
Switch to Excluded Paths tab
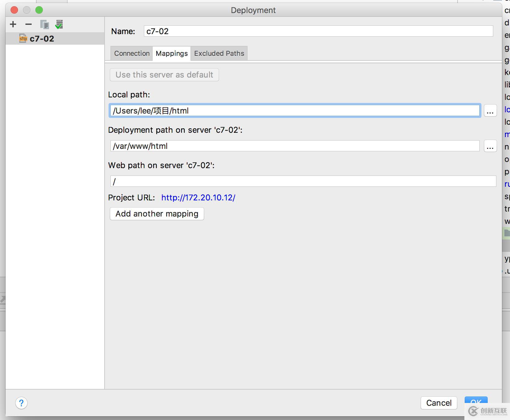pyautogui.click(x=219, y=53)
